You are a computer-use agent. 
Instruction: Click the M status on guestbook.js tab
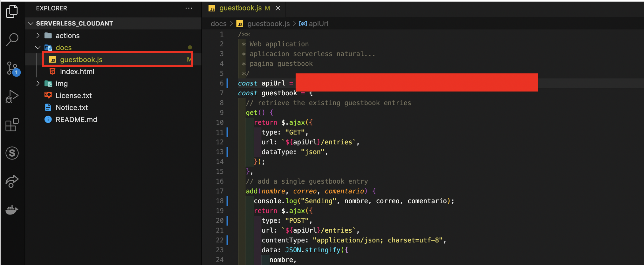tap(267, 8)
